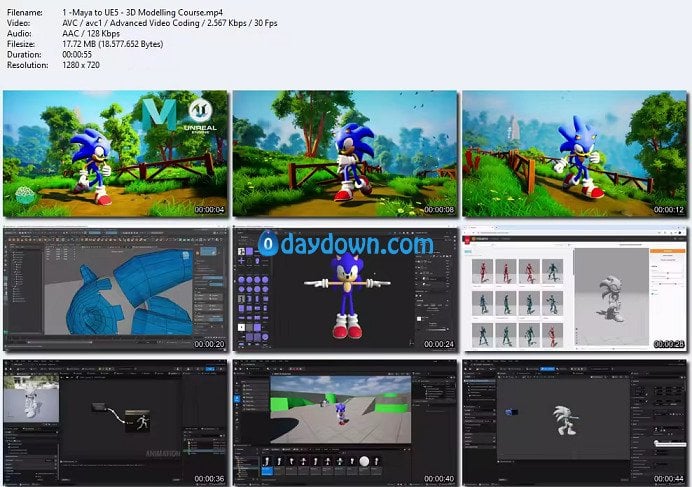Click the 'Resolution:' label
This screenshot has width=692, height=487.
pos(27,65)
